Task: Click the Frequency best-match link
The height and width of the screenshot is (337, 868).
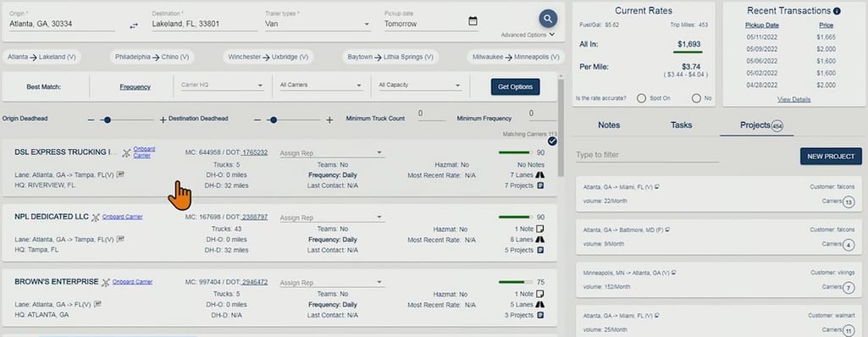Action: 135,87
